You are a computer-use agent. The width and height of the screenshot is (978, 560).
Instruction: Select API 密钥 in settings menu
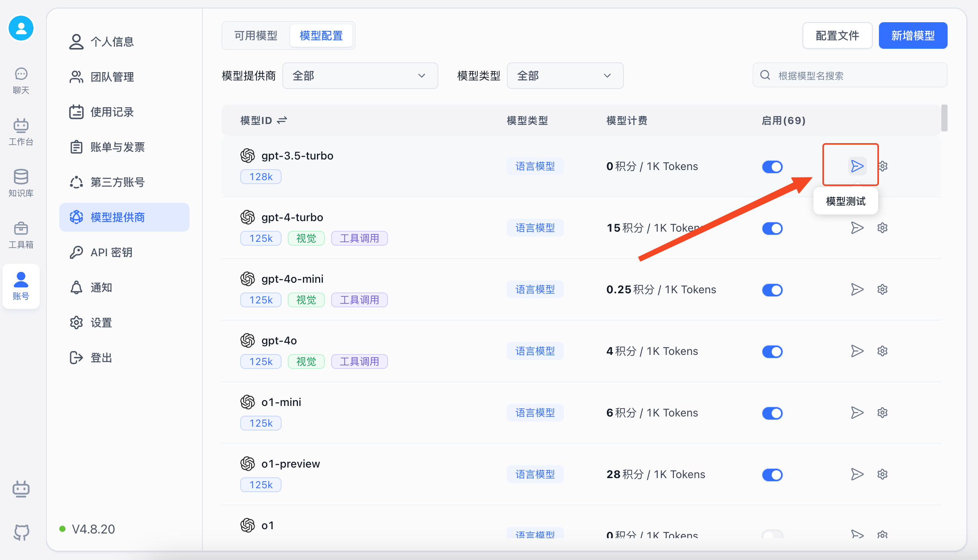pos(112,252)
